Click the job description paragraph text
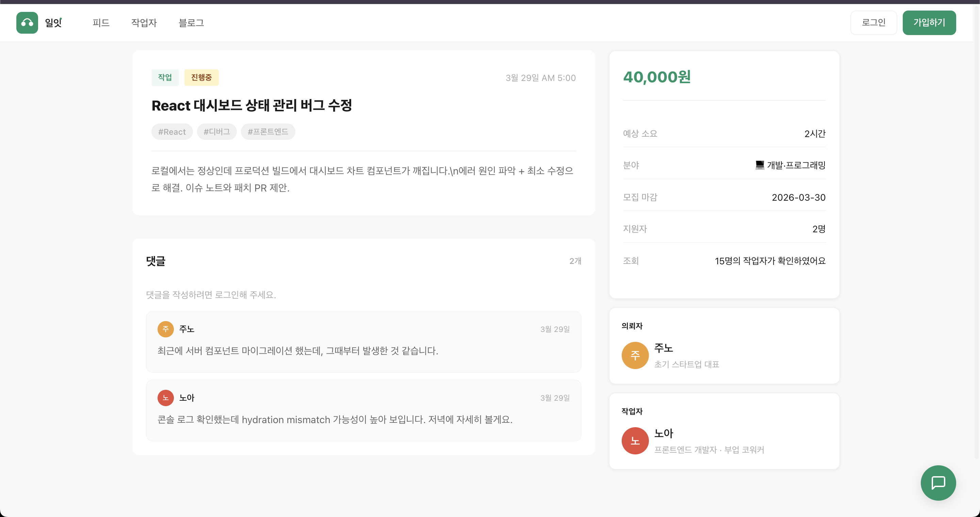The image size is (980, 517). (362, 179)
